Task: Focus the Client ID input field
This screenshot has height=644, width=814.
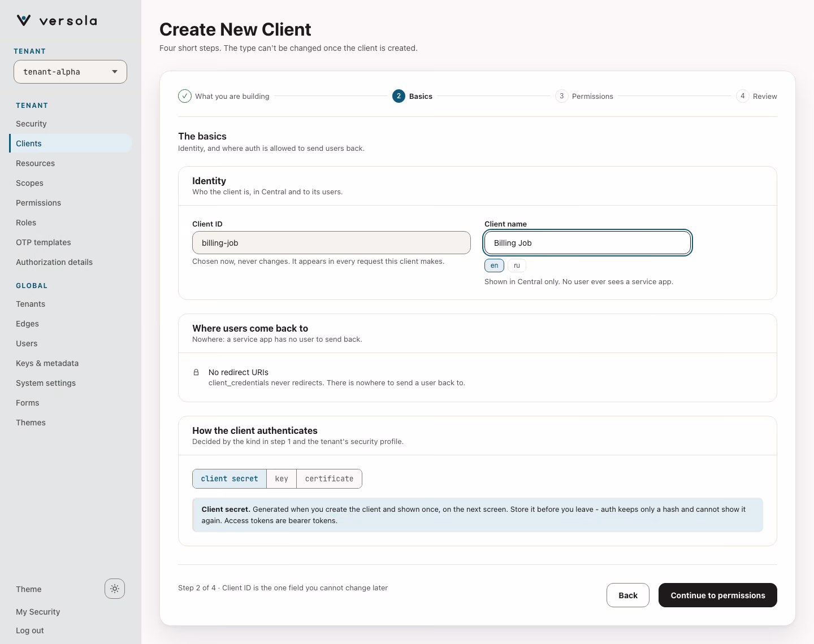Action: click(x=331, y=243)
